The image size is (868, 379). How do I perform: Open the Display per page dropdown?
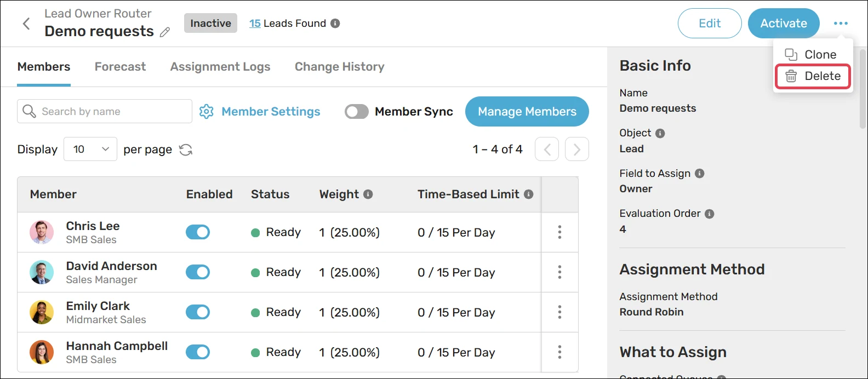tap(90, 149)
